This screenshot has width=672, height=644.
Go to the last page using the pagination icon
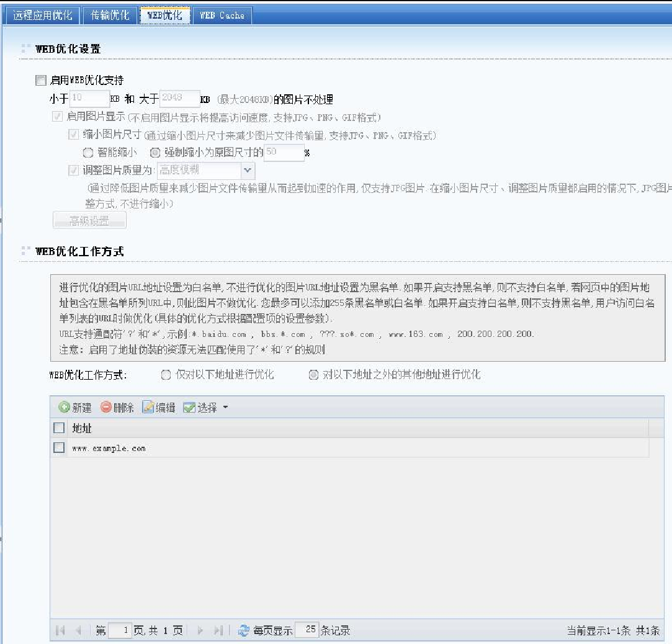[218, 630]
